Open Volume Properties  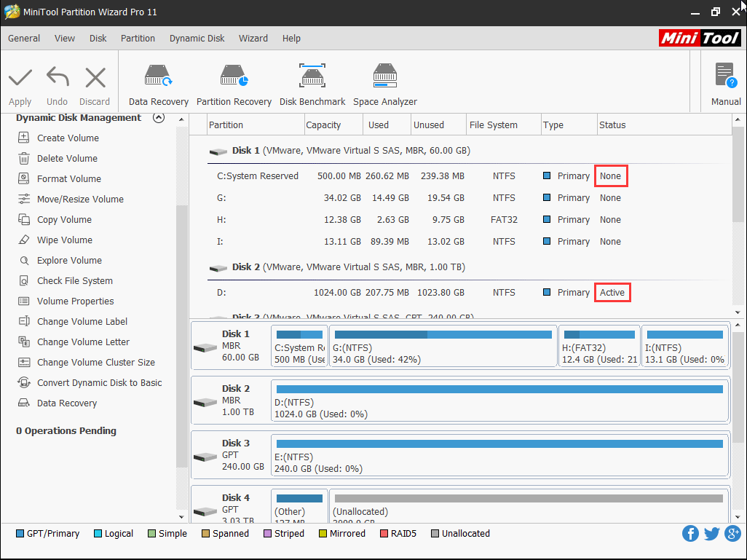click(x=75, y=301)
